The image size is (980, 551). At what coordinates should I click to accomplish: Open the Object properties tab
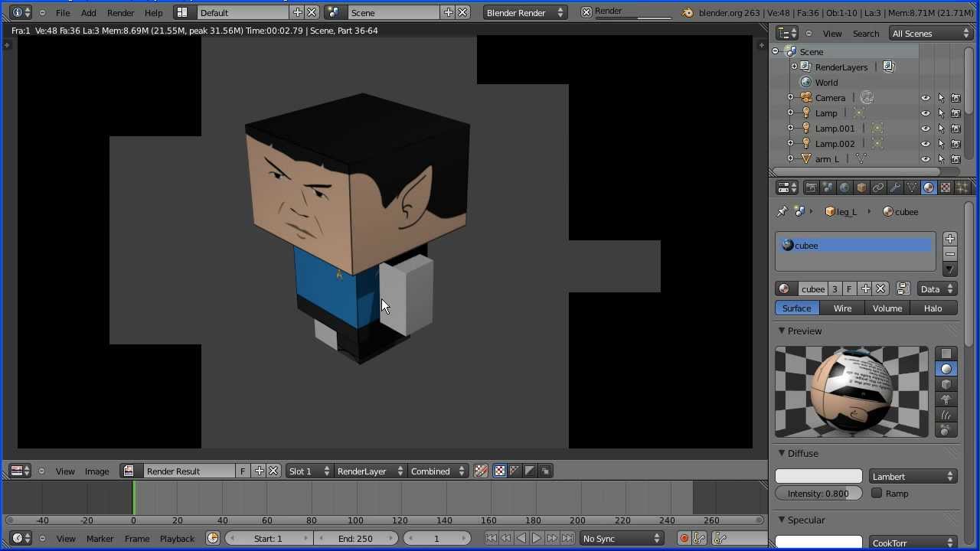[x=861, y=187]
